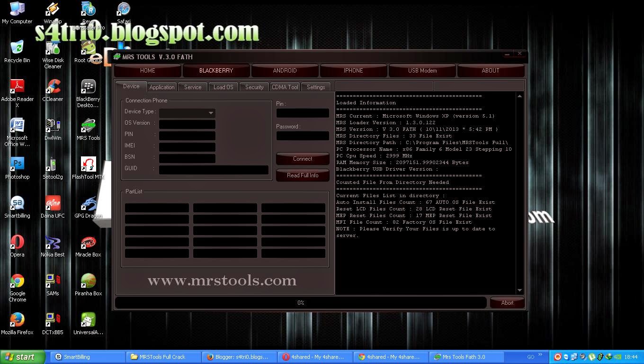Click log panel scroll down arrow

point(519,291)
